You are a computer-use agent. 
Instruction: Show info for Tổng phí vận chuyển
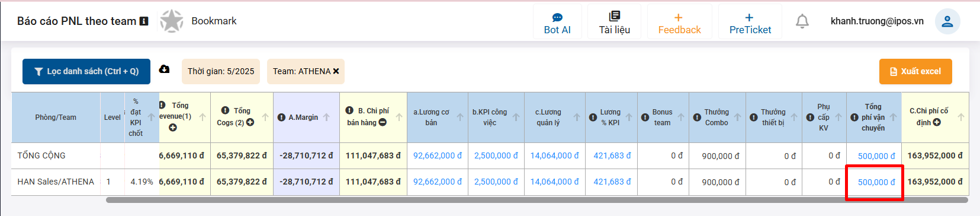point(854,117)
